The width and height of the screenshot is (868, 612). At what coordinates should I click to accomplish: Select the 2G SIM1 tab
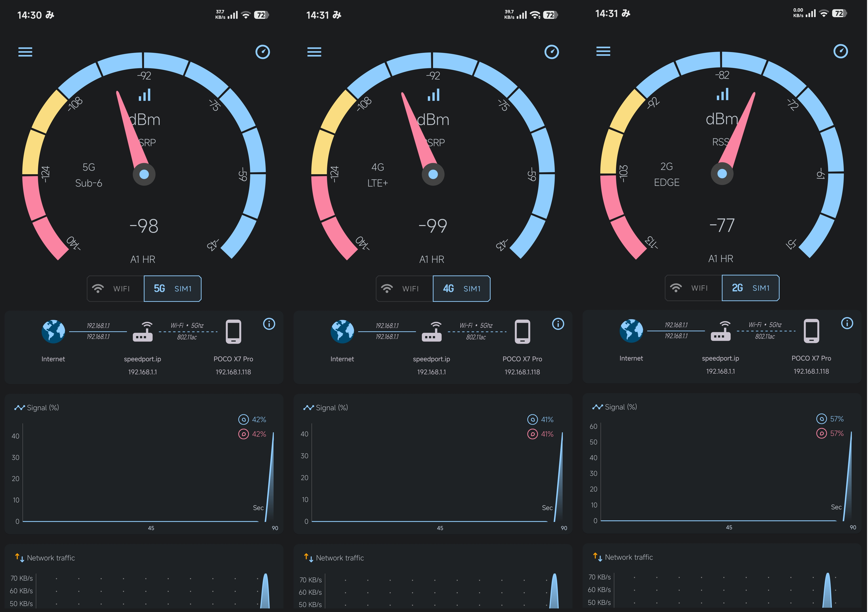pos(750,288)
